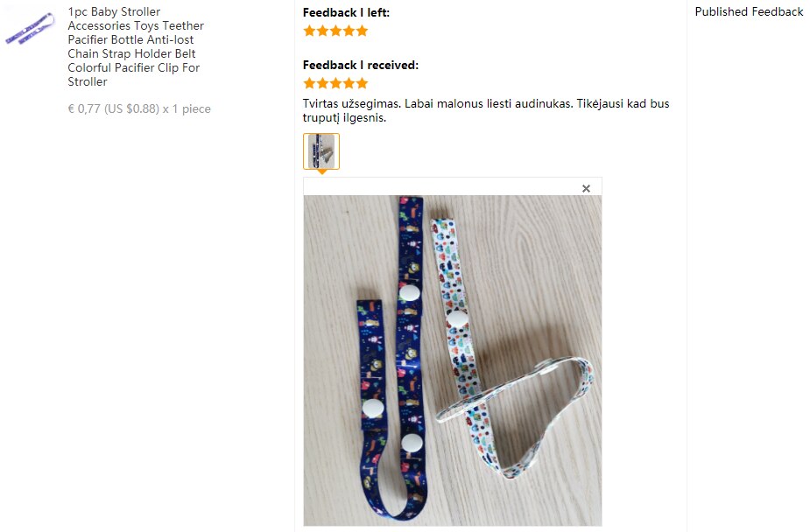Viewport: 810px width, 532px height.
Task: Click the first star under Feedback I left
Action: pyautogui.click(x=309, y=31)
